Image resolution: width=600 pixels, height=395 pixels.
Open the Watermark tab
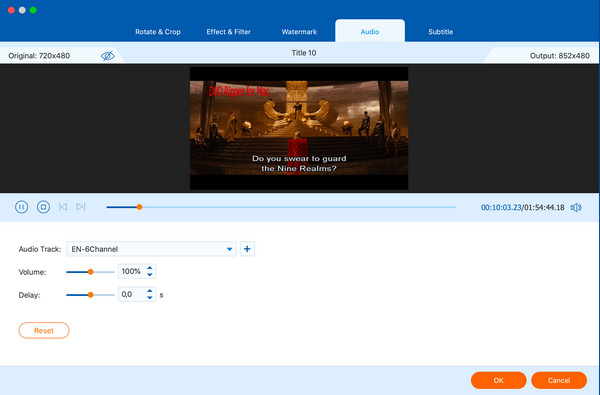tap(299, 32)
